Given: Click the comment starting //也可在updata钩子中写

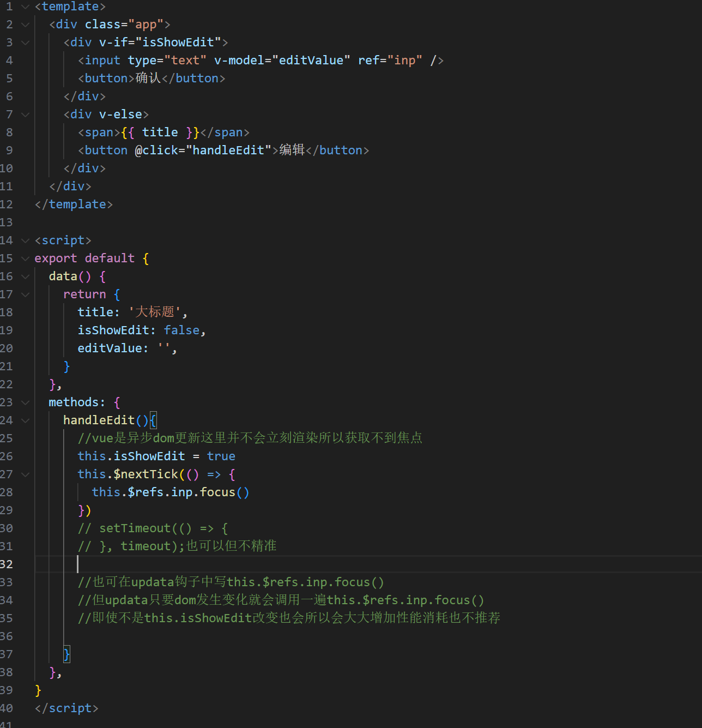Looking at the screenshot, I should (x=231, y=582).
